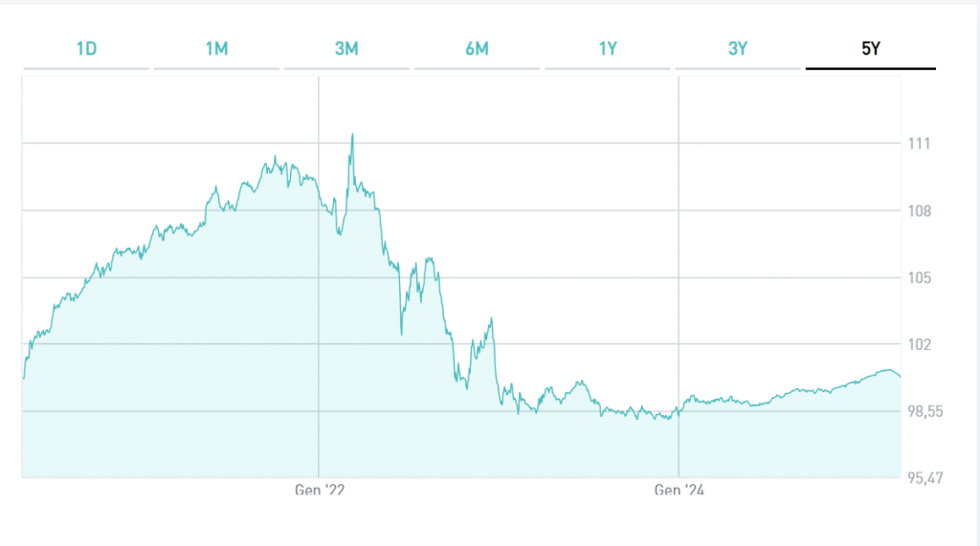This screenshot has height=546, width=980.
Task: Show the 3M price history
Action: (x=346, y=49)
